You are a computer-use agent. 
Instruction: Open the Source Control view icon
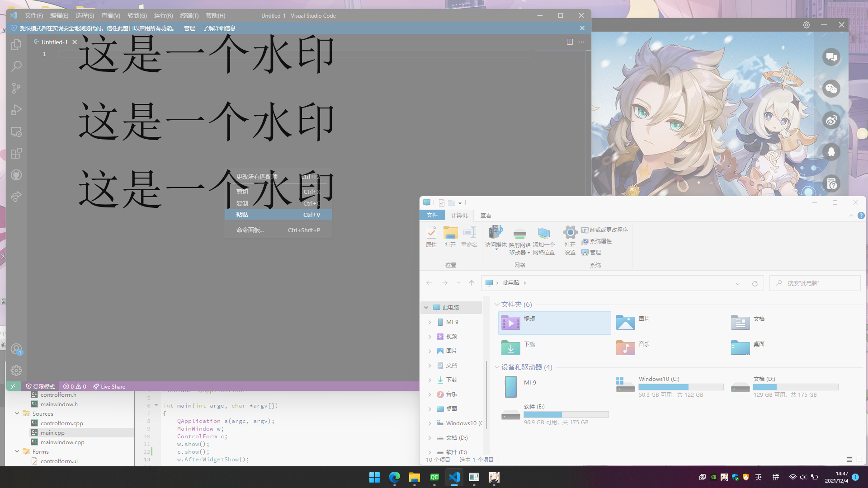[x=16, y=88]
